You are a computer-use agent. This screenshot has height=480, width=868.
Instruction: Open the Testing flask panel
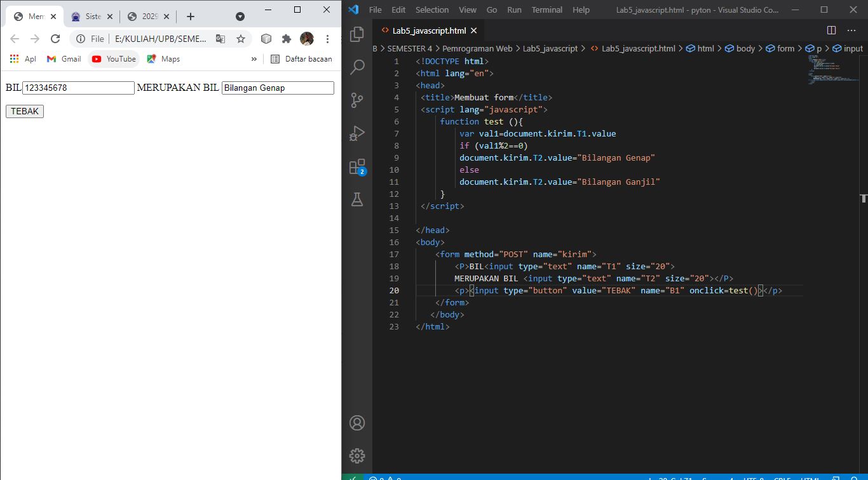click(356, 199)
